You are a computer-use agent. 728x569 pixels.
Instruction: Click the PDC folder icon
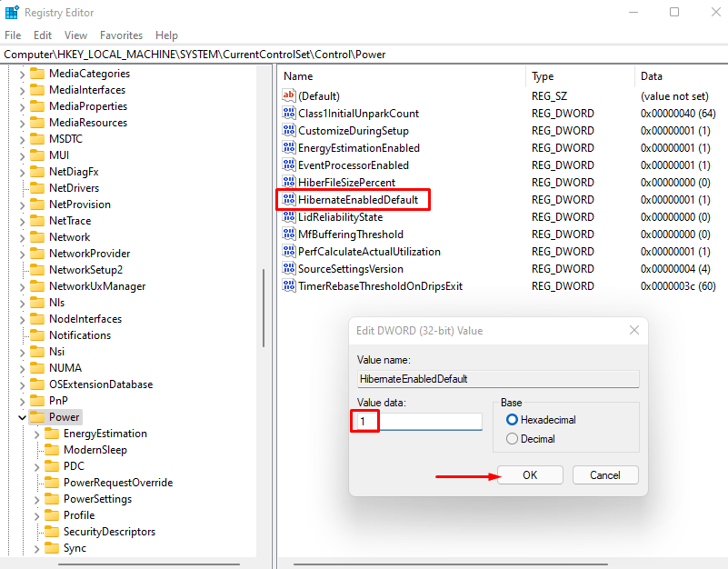pos(52,466)
